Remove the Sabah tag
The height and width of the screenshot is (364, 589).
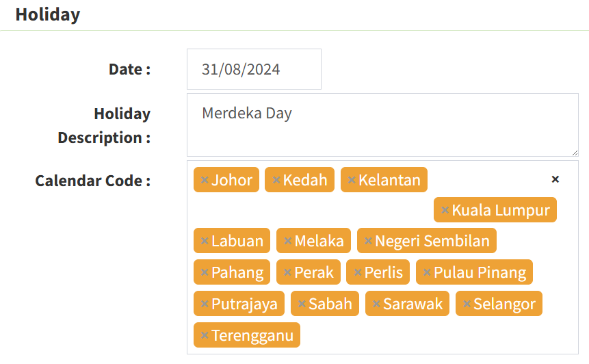(x=301, y=304)
